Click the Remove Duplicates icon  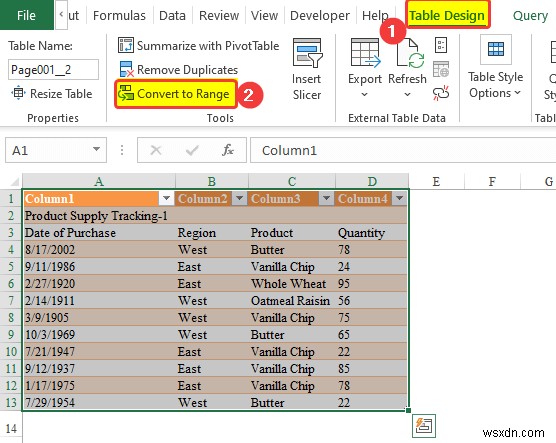coord(126,69)
